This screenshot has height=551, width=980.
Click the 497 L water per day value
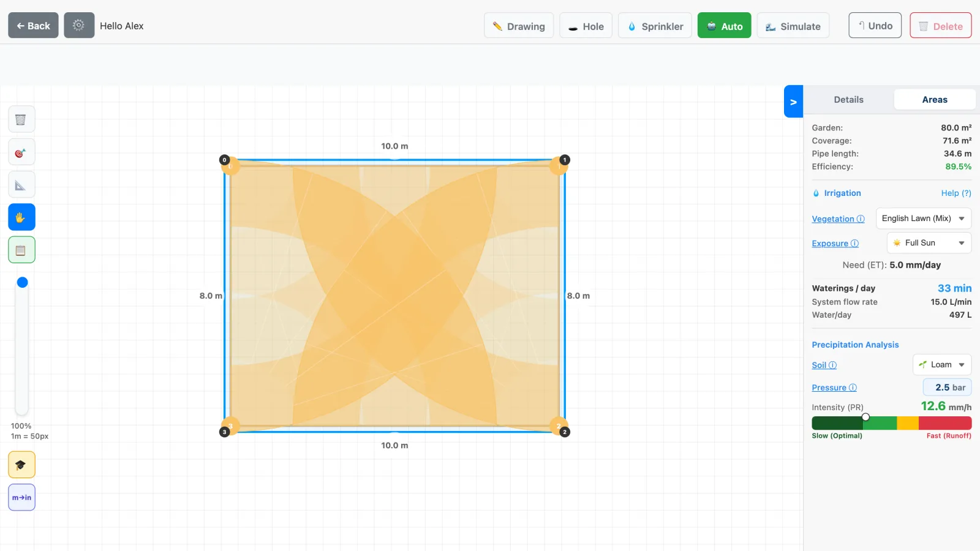[960, 315]
